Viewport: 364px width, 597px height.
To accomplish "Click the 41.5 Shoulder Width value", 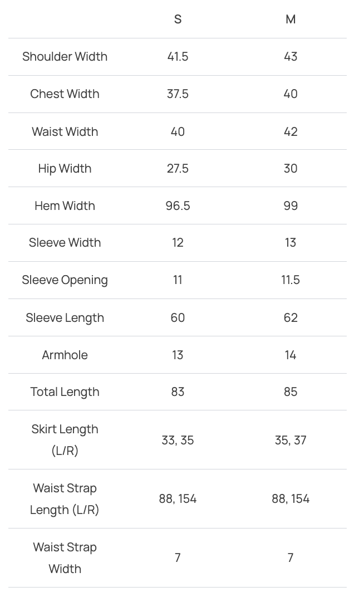I will click(178, 57).
